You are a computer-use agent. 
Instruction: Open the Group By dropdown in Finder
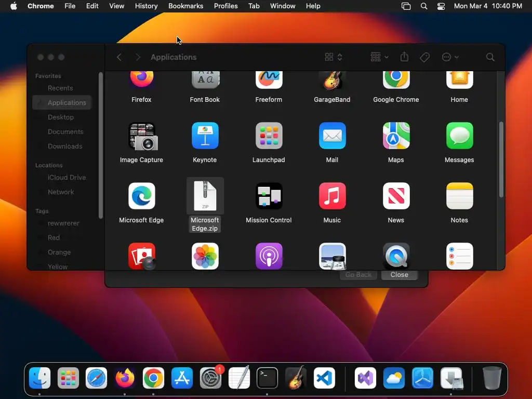coord(379,57)
